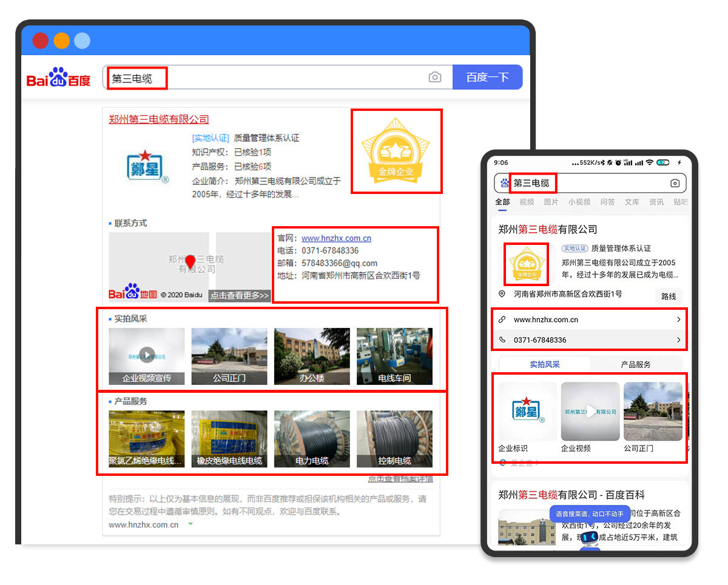Open the 办公楼 photo thumbnail

click(x=312, y=356)
